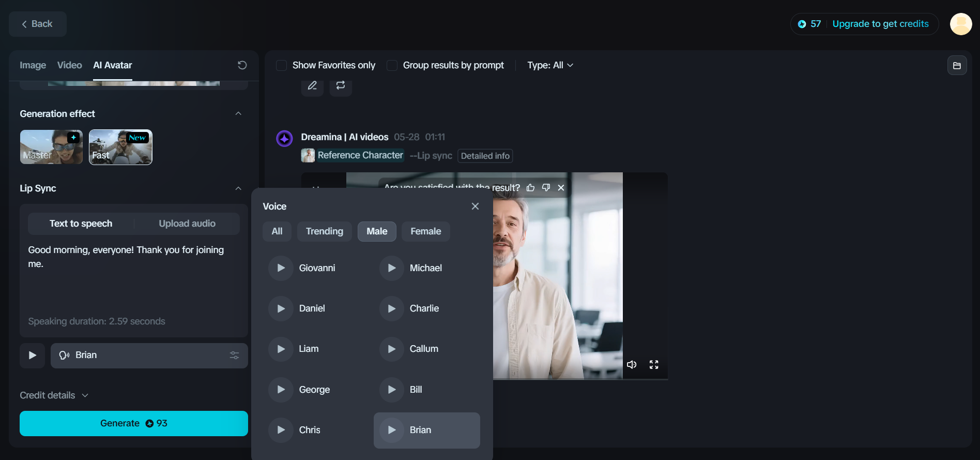Click the regenerate loop icon
This screenshot has width=980, height=460.
(x=341, y=86)
